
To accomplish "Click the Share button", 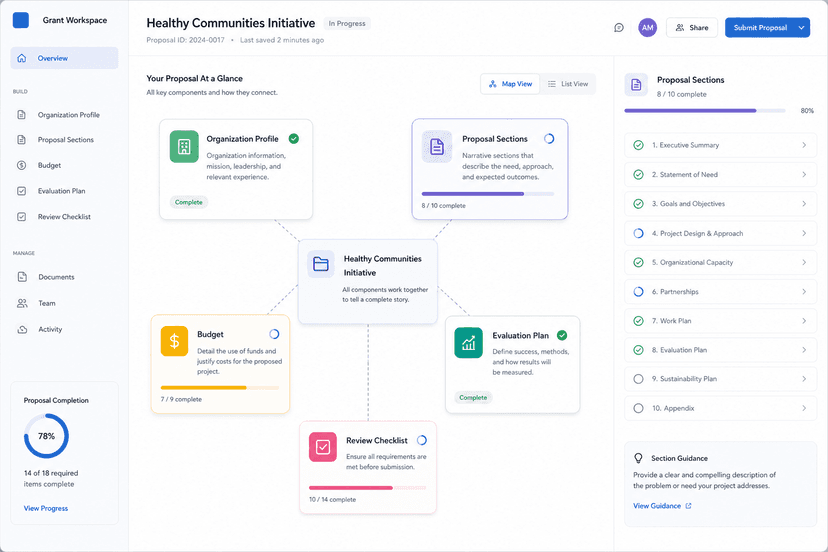I will click(692, 27).
